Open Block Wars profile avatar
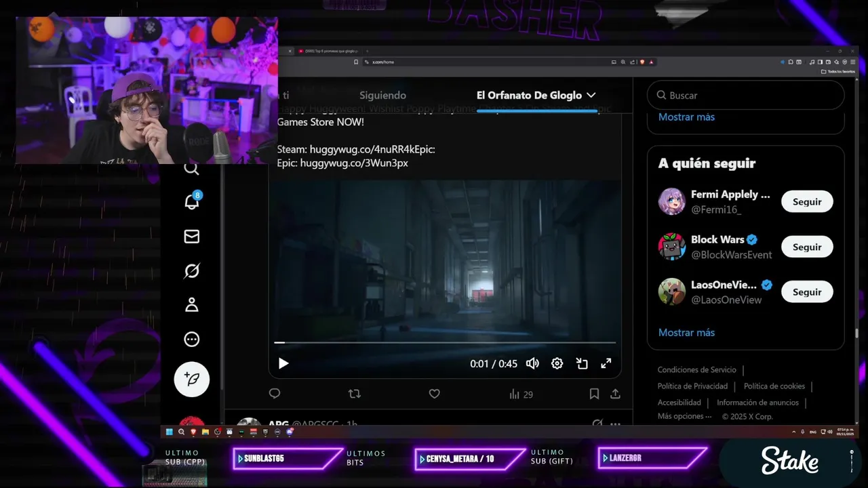 click(x=671, y=247)
